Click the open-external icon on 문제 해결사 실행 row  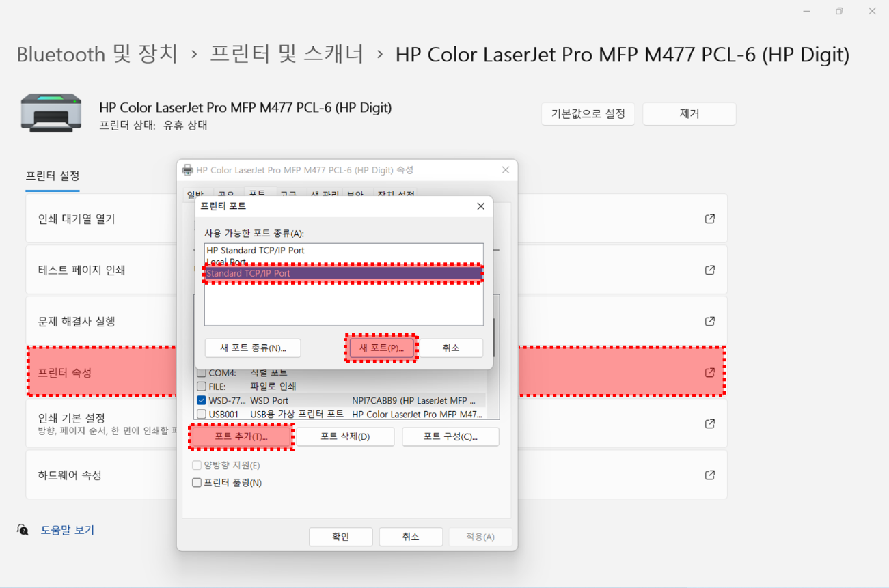pyautogui.click(x=710, y=321)
